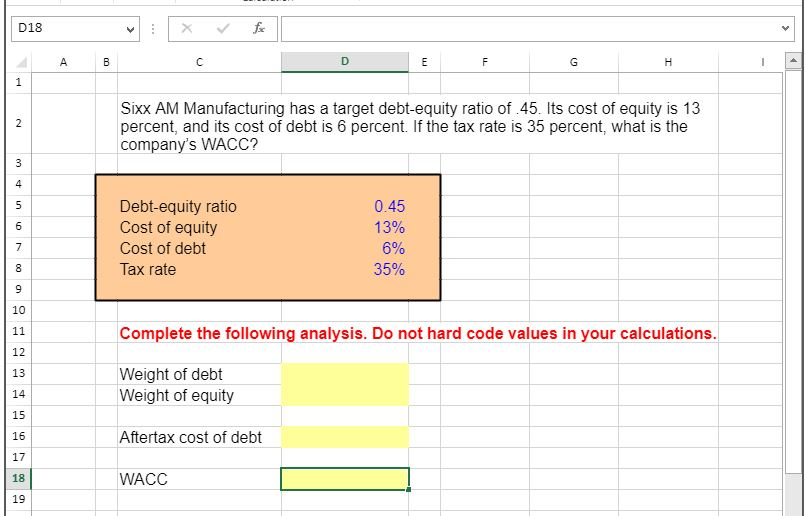Click the Select All corner triangle

pyautogui.click(x=21, y=63)
